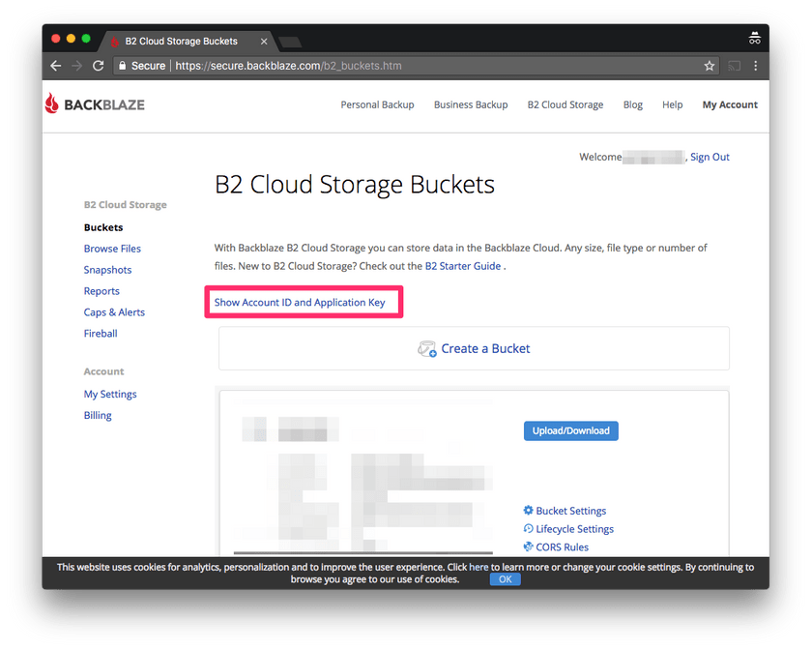Bookmark page with the star icon
Screen dimensions: 812x650
710,66
